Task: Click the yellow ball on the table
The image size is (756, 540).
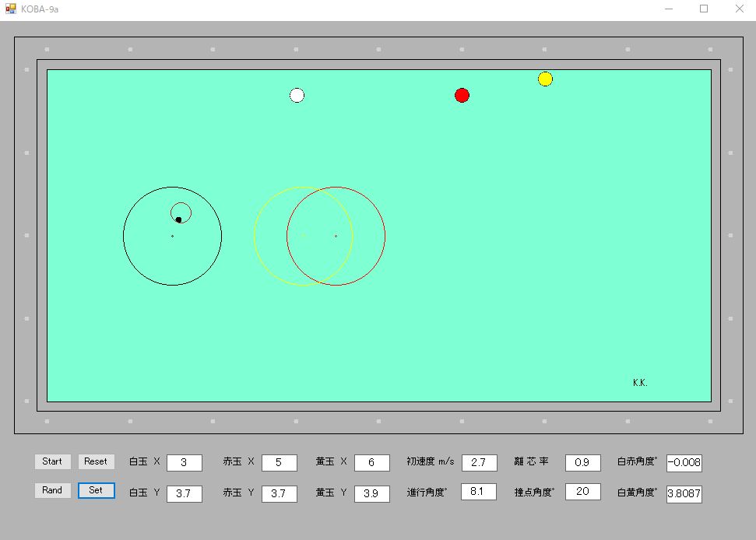Action: click(545, 79)
